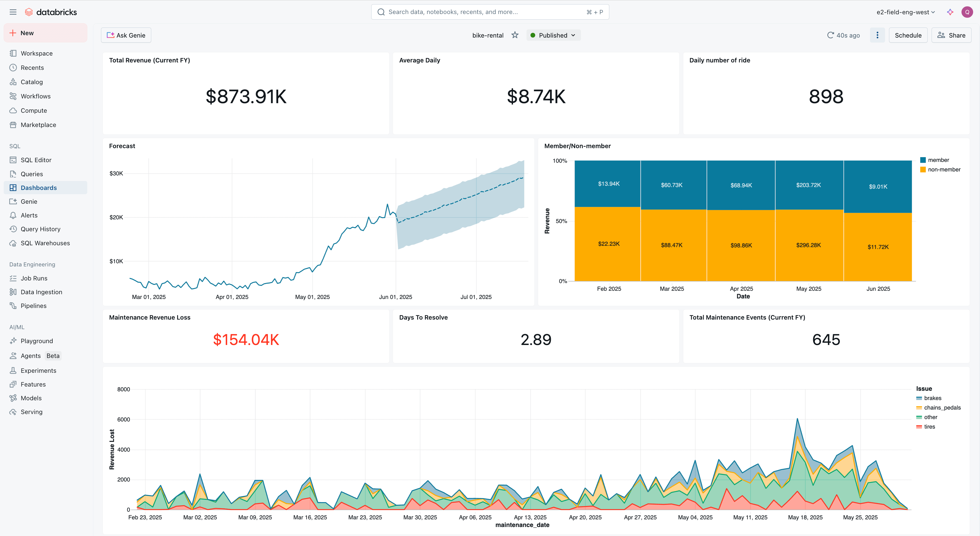
Task: Click the bike-rental dashboard title
Action: pyautogui.click(x=488, y=35)
